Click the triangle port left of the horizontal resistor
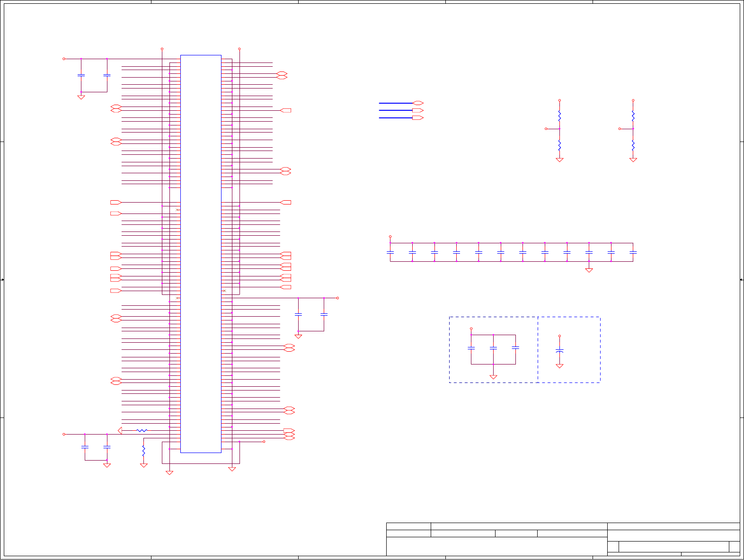744x560 pixels. point(120,431)
